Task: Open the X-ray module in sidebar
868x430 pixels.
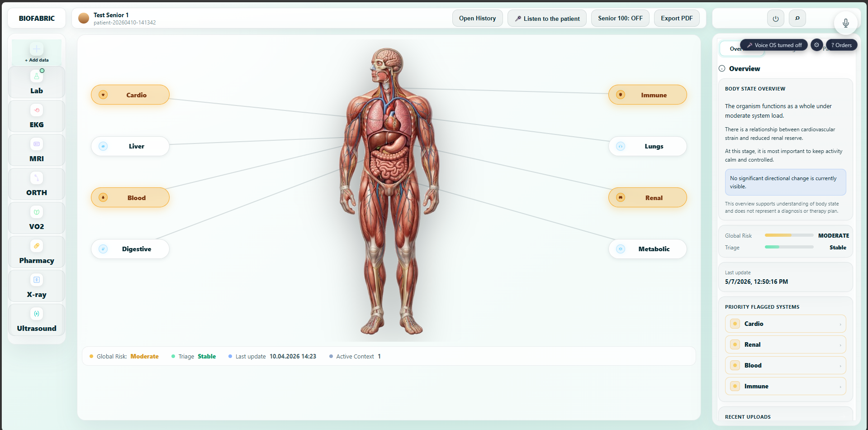Action: point(37,286)
